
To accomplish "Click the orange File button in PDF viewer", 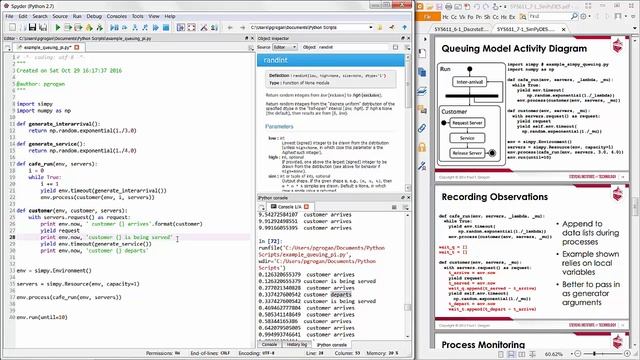I will click(x=428, y=16).
